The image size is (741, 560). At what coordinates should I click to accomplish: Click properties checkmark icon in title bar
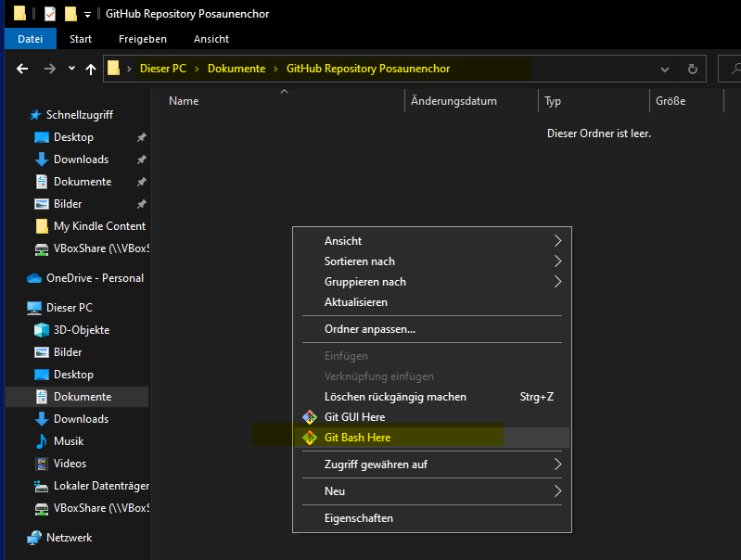[x=50, y=14]
